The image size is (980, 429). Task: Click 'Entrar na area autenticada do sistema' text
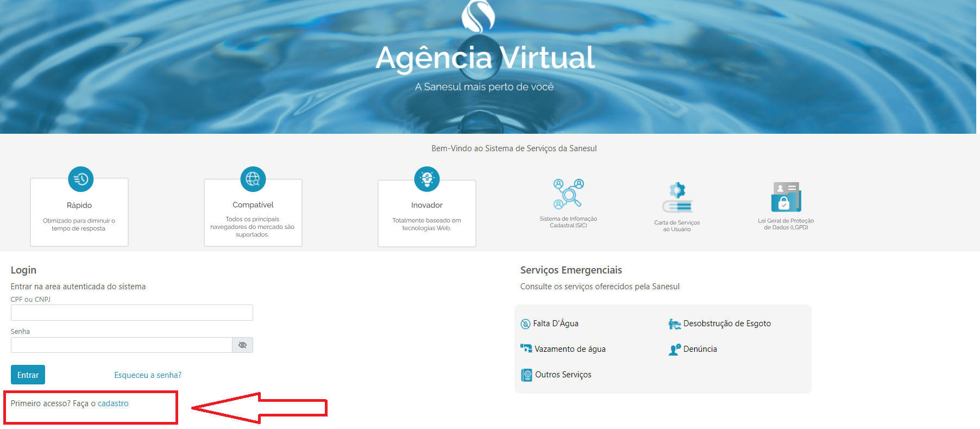tap(78, 287)
